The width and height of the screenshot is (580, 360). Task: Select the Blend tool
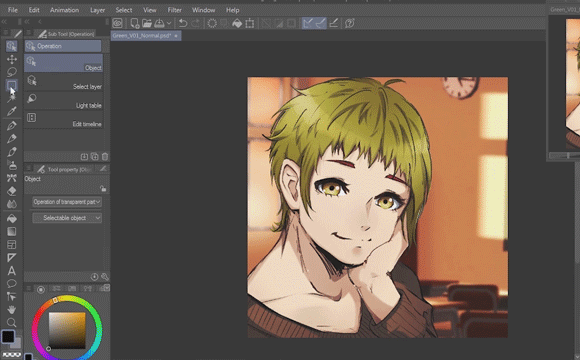[11, 204]
